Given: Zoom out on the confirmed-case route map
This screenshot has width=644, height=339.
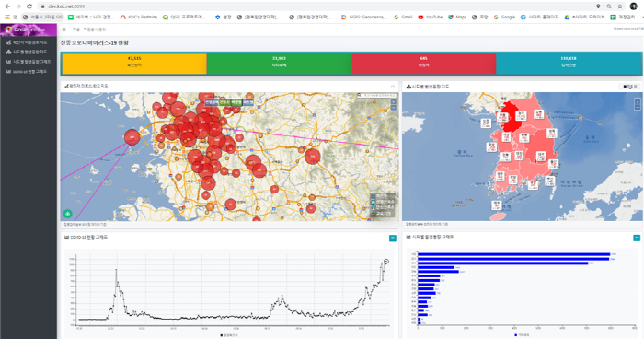Looking at the screenshot, I should (x=394, y=108).
